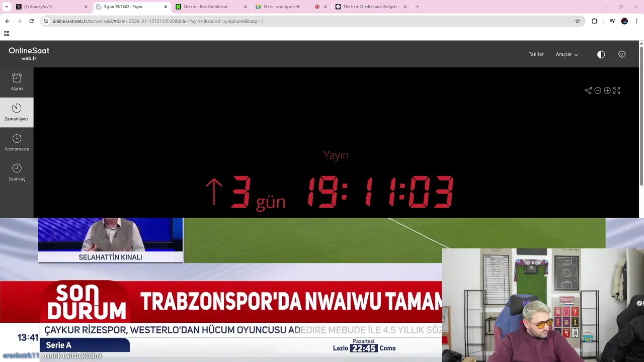Screen dimensions: 644x362
Task: Open the OnlineSaat settings gear
Action: pos(622,54)
